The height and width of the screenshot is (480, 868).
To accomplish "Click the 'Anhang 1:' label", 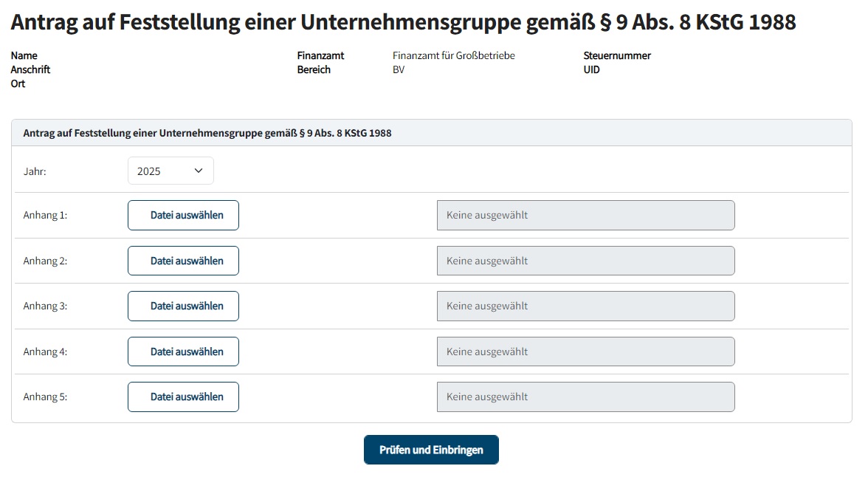I will click(45, 216).
